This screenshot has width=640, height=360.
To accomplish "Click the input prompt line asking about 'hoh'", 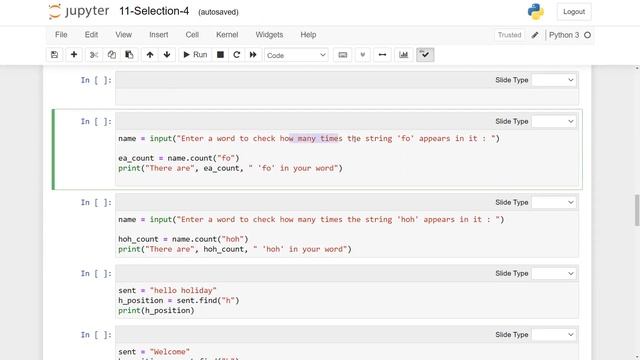I will point(311,220).
